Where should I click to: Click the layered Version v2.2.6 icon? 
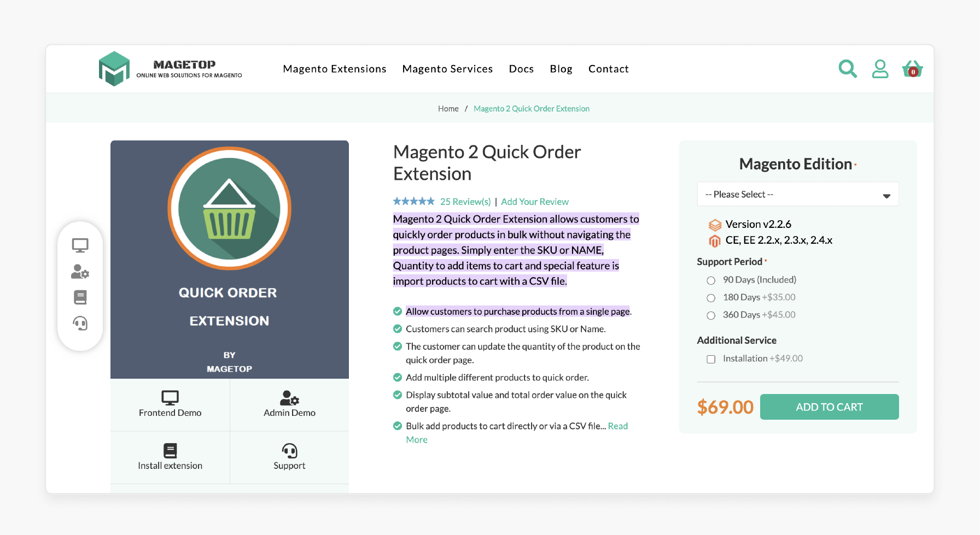point(715,225)
